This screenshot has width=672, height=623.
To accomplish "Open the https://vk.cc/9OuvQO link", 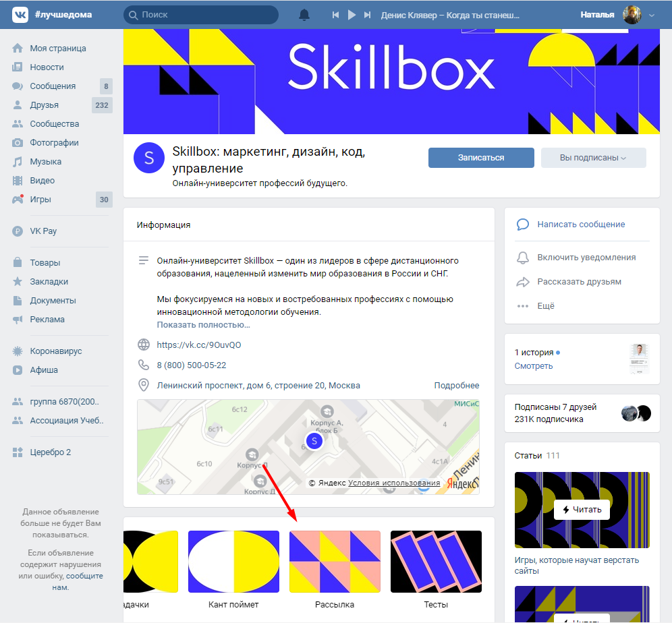I will (x=199, y=345).
